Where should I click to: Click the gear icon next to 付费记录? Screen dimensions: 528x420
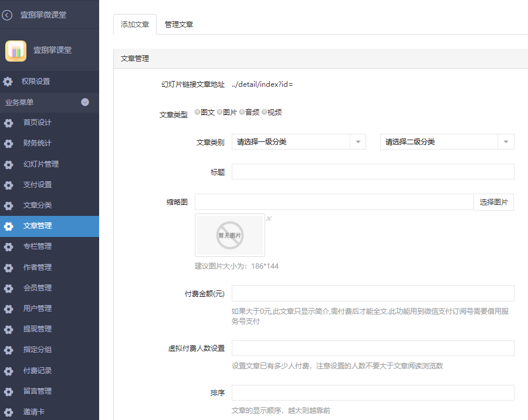tap(8, 371)
